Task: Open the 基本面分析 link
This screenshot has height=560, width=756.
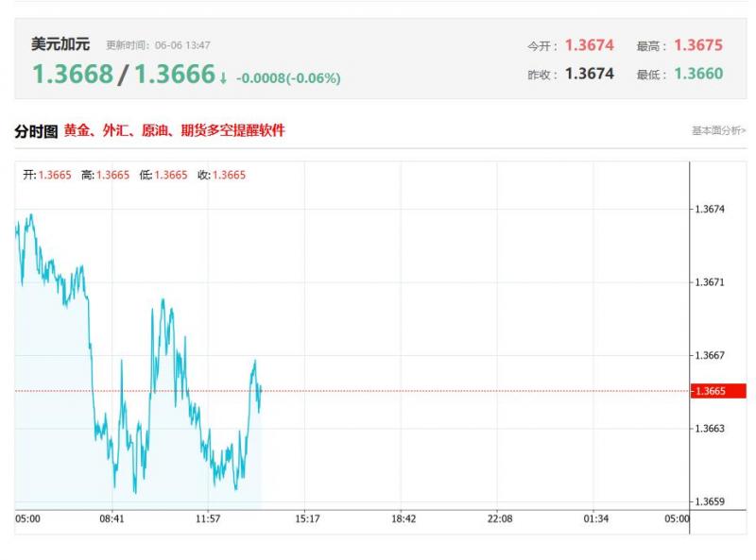Action: (718, 130)
